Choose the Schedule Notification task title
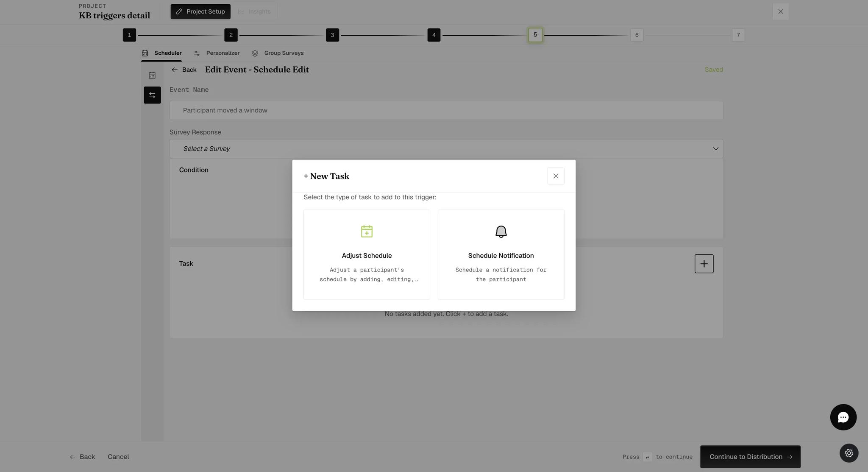Viewport: 868px width, 472px height. [x=501, y=256]
